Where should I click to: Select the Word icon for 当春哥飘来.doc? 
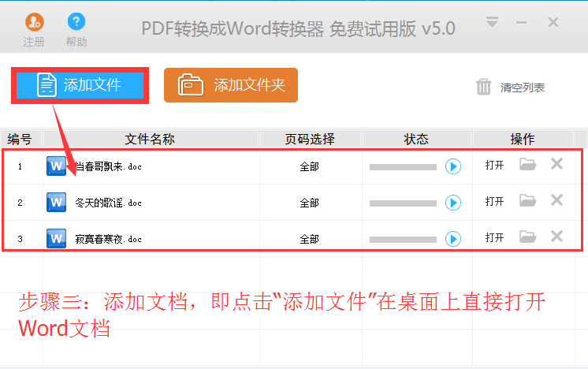pos(56,166)
